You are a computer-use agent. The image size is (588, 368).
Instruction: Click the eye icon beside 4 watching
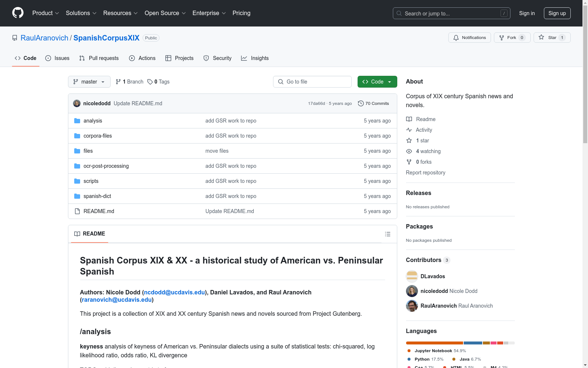[x=409, y=151]
